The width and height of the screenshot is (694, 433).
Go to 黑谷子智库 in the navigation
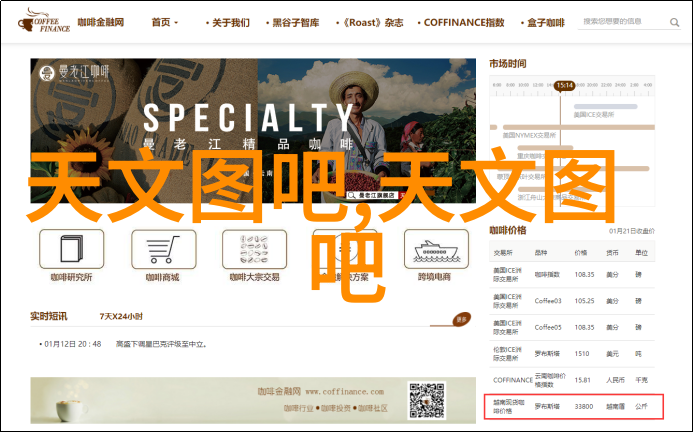tap(296, 23)
